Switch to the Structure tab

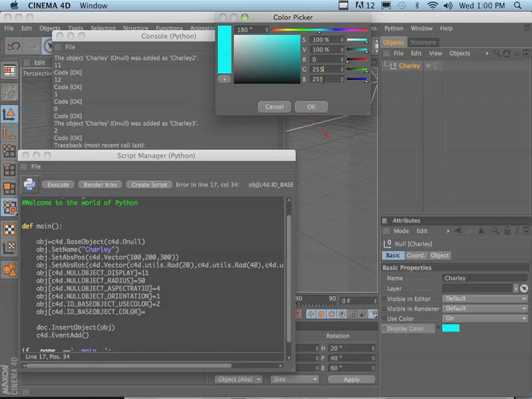click(x=423, y=42)
